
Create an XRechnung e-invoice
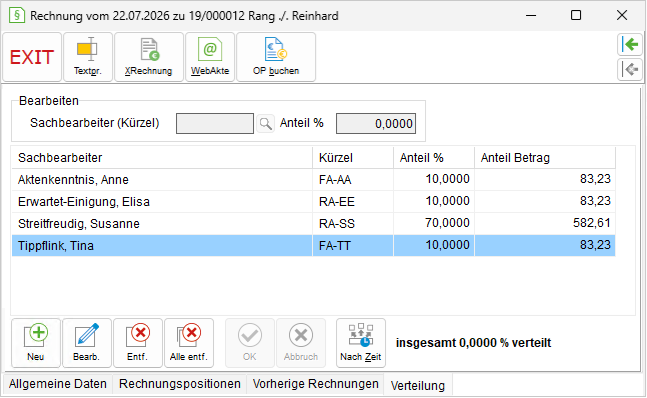(x=149, y=57)
